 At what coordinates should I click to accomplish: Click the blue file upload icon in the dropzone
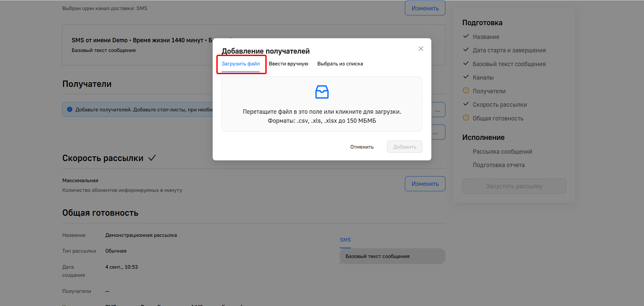[322, 92]
